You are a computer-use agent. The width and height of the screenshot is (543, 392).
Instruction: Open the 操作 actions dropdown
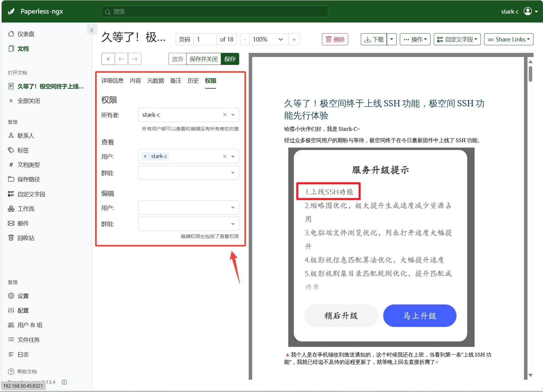pyautogui.click(x=415, y=39)
